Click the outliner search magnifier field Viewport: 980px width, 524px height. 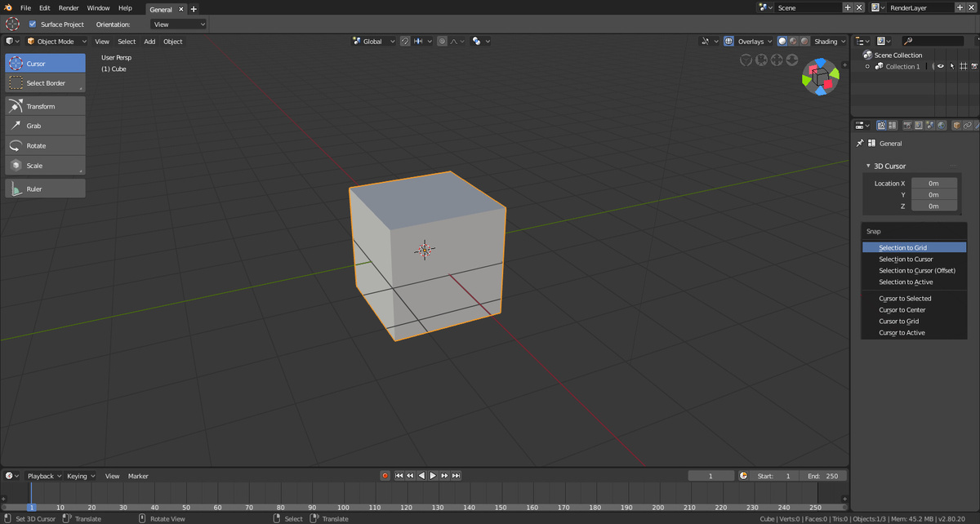(x=933, y=41)
